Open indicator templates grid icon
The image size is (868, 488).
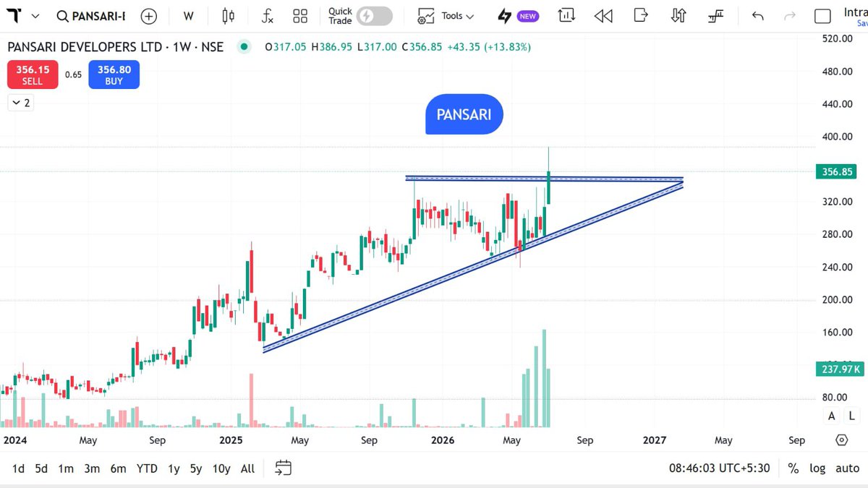point(300,16)
